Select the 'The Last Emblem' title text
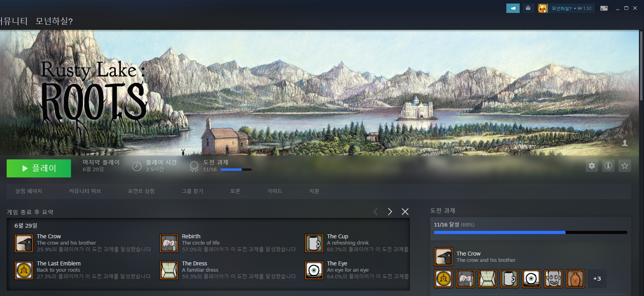The height and width of the screenshot is (296, 644). click(x=59, y=263)
